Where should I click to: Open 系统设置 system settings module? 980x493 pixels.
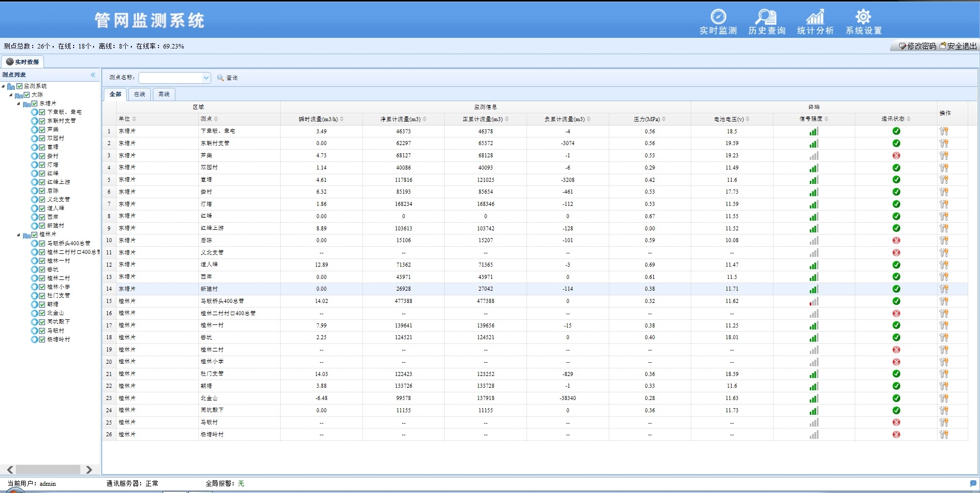(863, 22)
